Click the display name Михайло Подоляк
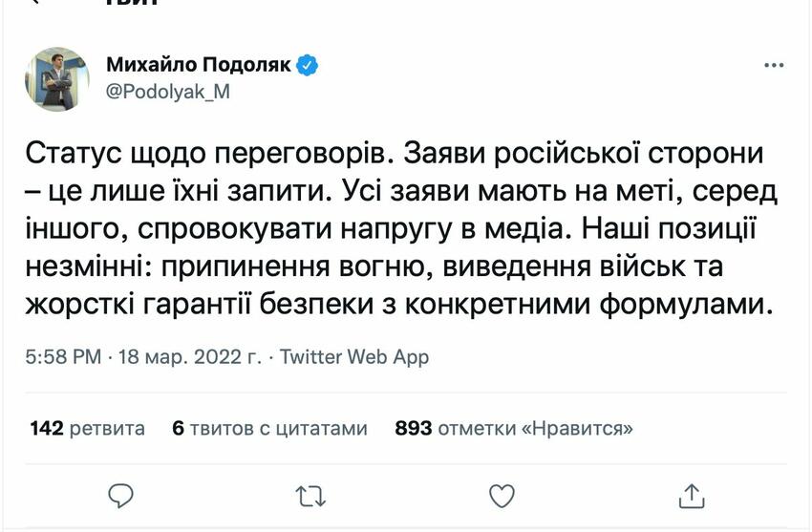 pyautogui.click(x=200, y=66)
